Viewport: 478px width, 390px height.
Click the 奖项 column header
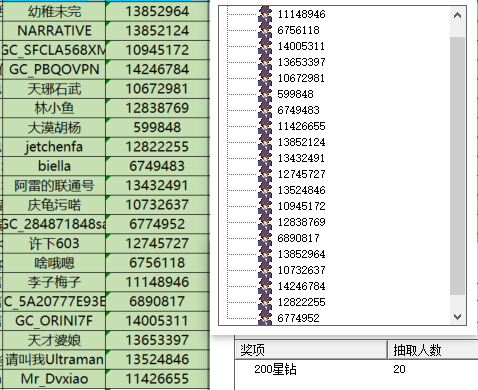[311, 350]
